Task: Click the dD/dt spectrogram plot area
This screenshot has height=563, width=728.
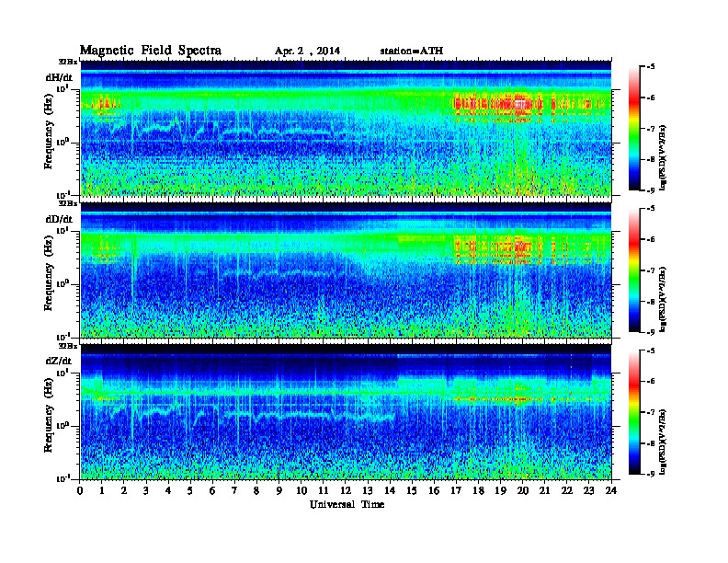Action: point(346,270)
